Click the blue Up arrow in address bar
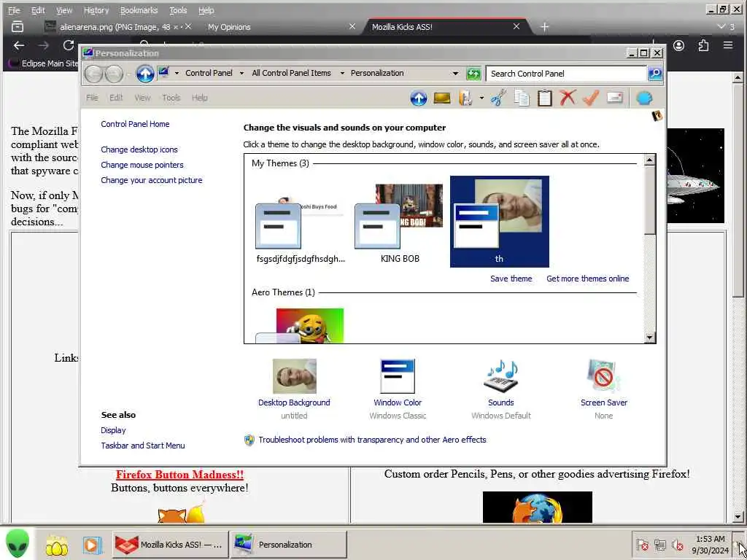The width and height of the screenshot is (747, 560). tap(145, 74)
